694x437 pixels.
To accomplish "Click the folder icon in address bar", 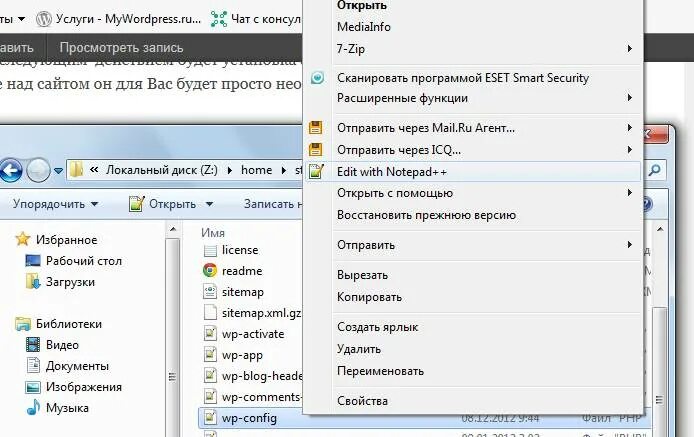I will [77, 170].
